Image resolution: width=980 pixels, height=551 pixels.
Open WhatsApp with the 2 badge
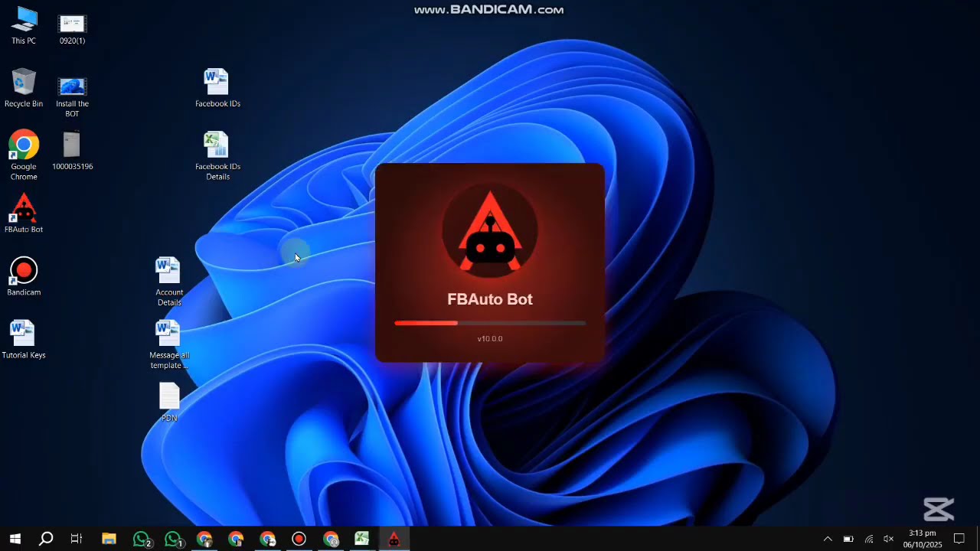142,539
